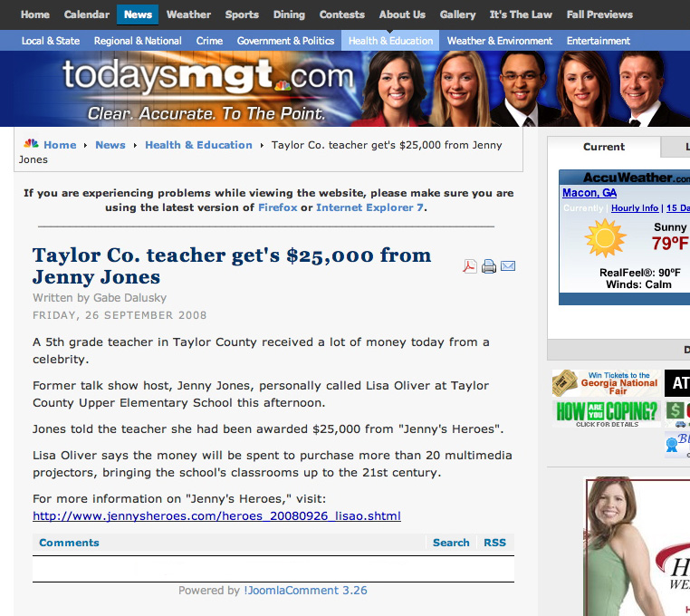Select Regional & National submenu
690x616 pixels.
pyautogui.click(x=138, y=41)
